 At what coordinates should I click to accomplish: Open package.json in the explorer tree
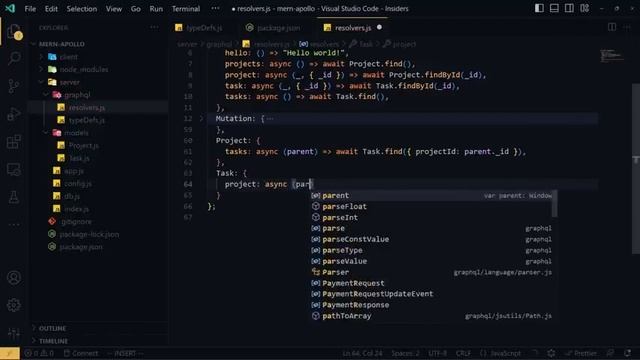[81, 247]
